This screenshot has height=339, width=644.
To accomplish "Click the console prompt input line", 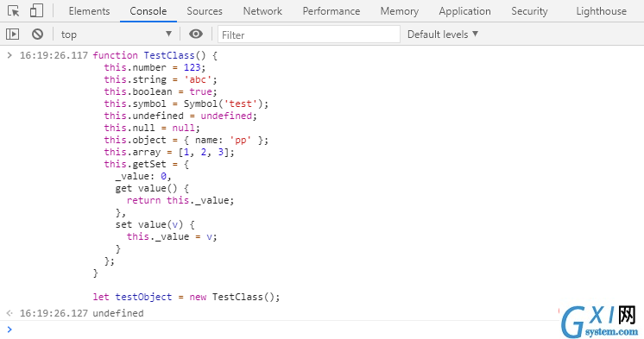I will [322, 330].
